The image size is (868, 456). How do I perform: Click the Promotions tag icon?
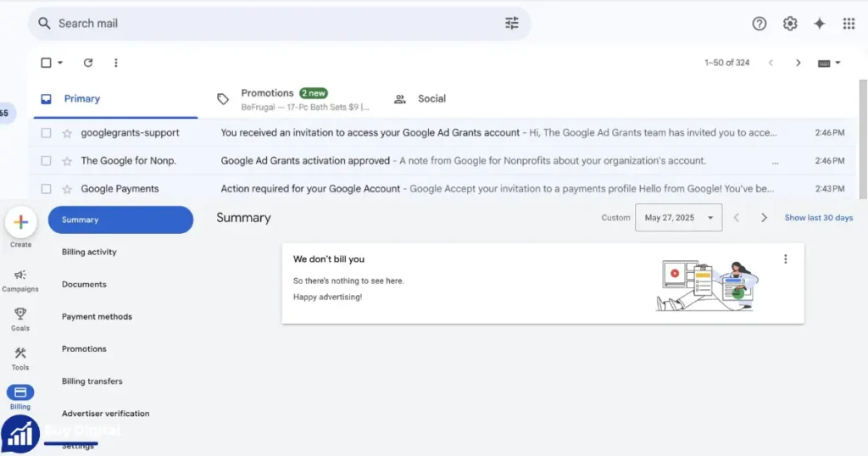[223, 99]
